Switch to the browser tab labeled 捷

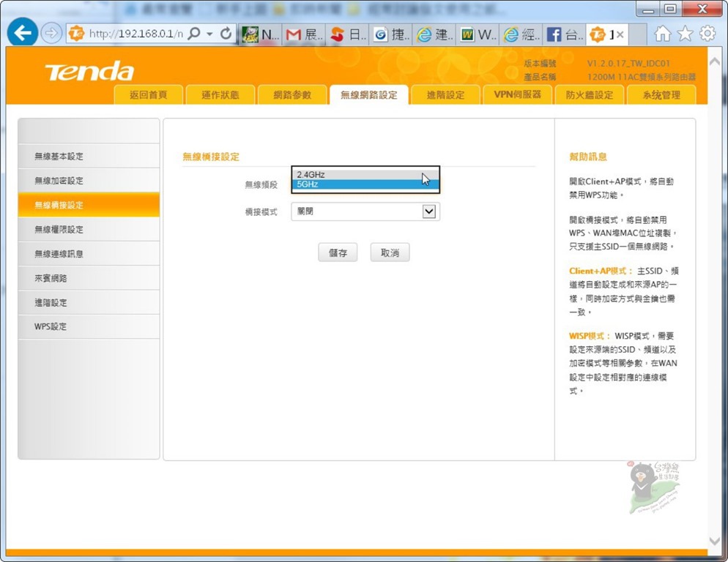391,34
